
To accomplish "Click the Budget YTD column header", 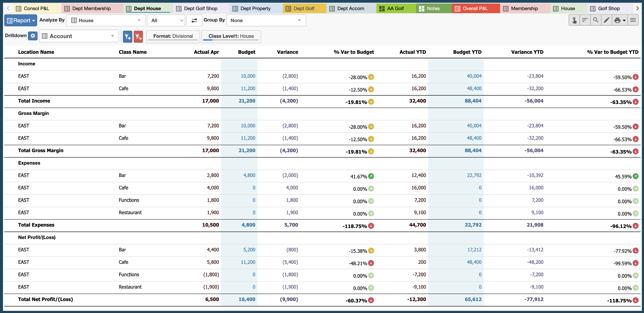I will pos(467,52).
